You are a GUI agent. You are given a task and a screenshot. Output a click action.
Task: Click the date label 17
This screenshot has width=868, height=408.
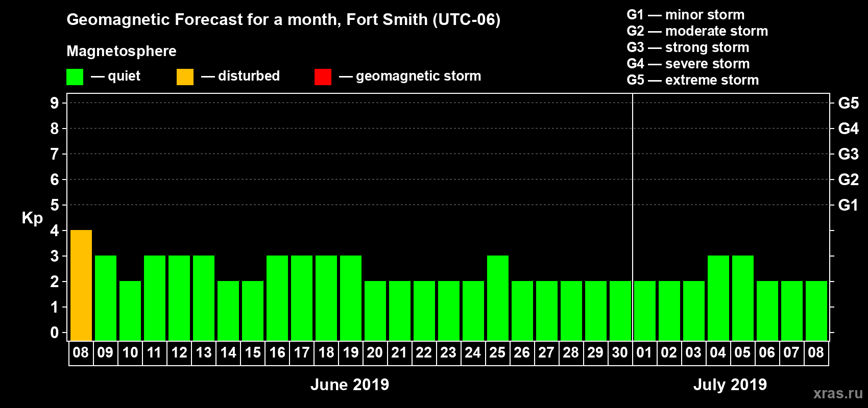pyautogui.click(x=301, y=352)
